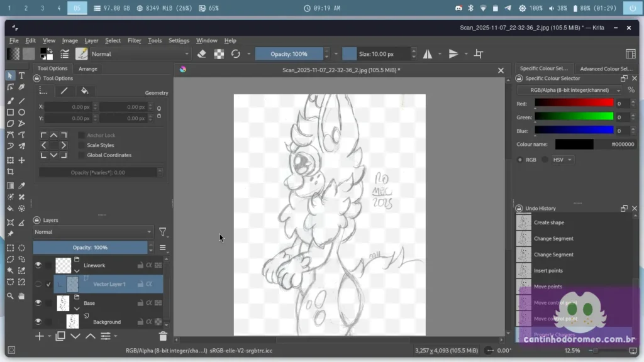Click the Fill (paint bucket) tool
Image resolution: width=644 pixels, height=362 pixels.
click(10, 208)
